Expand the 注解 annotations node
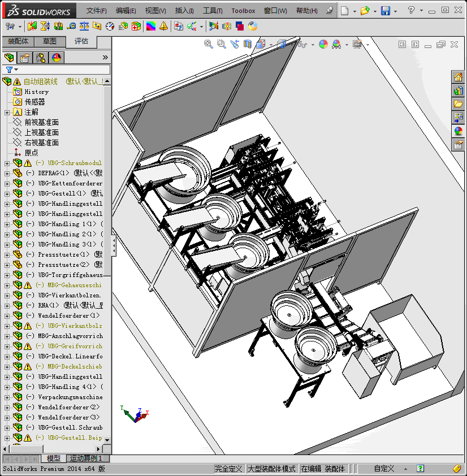The height and width of the screenshot is (476, 467). [7, 112]
